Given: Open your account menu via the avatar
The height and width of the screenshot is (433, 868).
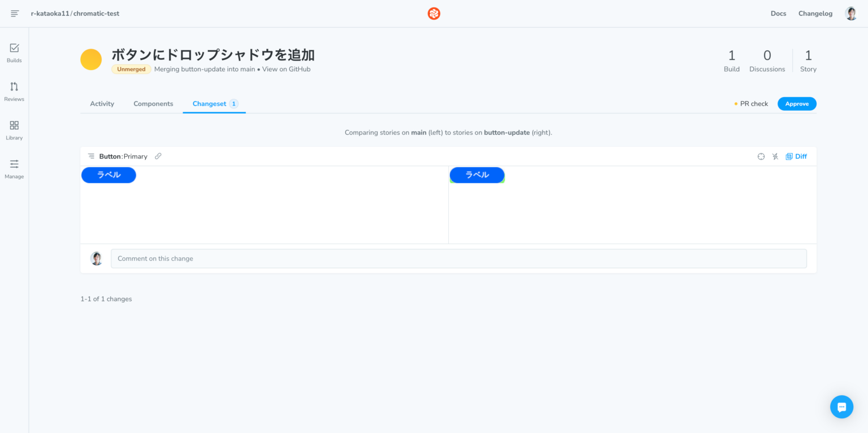Looking at the screenshot, I should point(850,13).
